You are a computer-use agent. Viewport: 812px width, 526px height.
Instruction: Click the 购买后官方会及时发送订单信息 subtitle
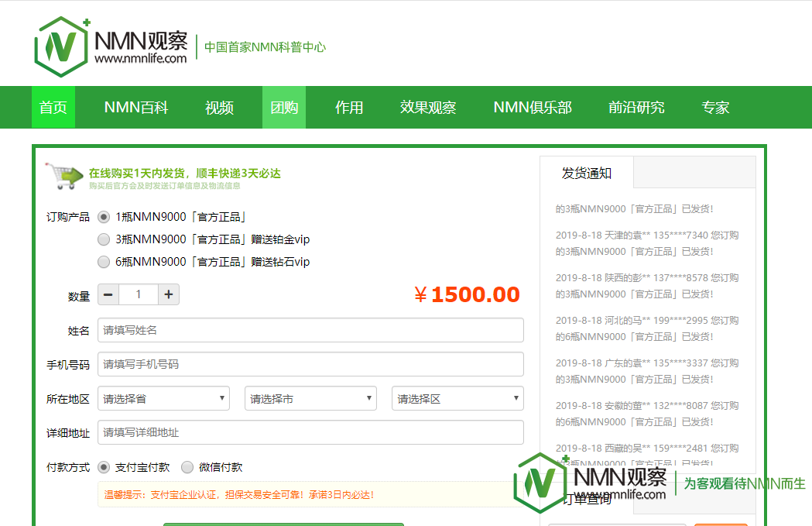(165, 185)
